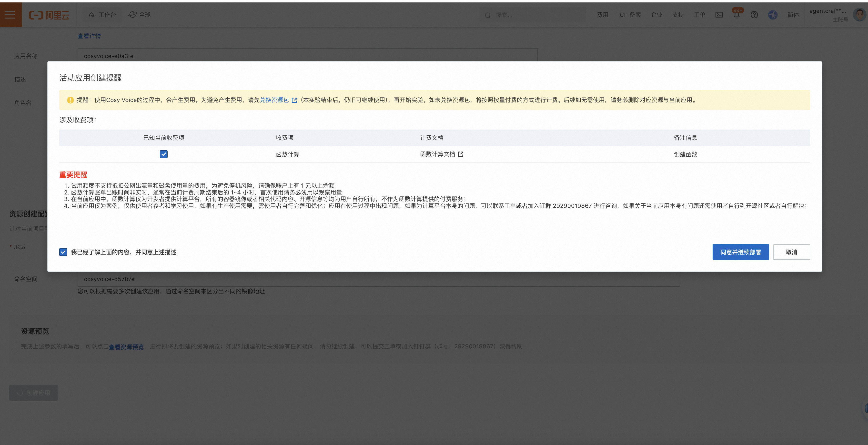Open the 函数计算文档 external link icon
Image resolution: width=868 pixels, height=445 pixels.
pyautogui.click(x=461, y=154)
